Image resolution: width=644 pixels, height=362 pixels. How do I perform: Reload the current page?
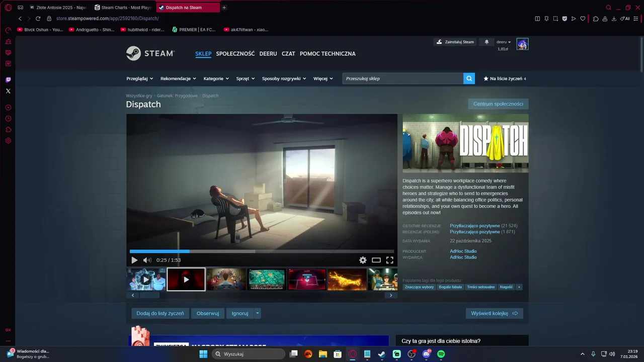pos(38,19)
